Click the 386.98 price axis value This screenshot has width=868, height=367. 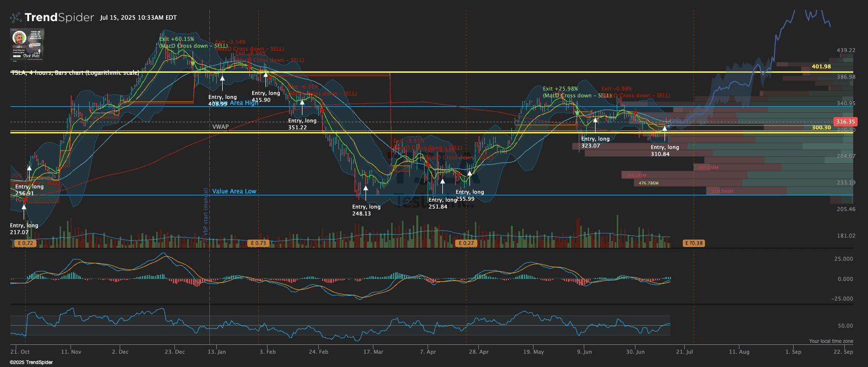point(846,77)
